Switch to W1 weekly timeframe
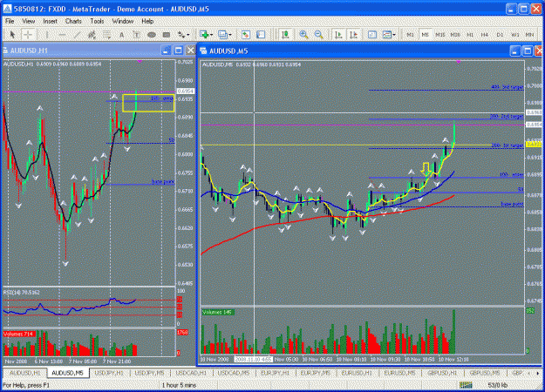This screenshot has width=545, height=392. click(514, 35)
